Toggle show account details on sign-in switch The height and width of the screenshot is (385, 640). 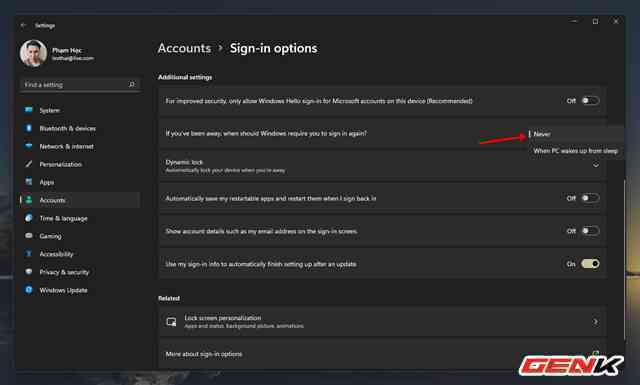tap(590, 231)
